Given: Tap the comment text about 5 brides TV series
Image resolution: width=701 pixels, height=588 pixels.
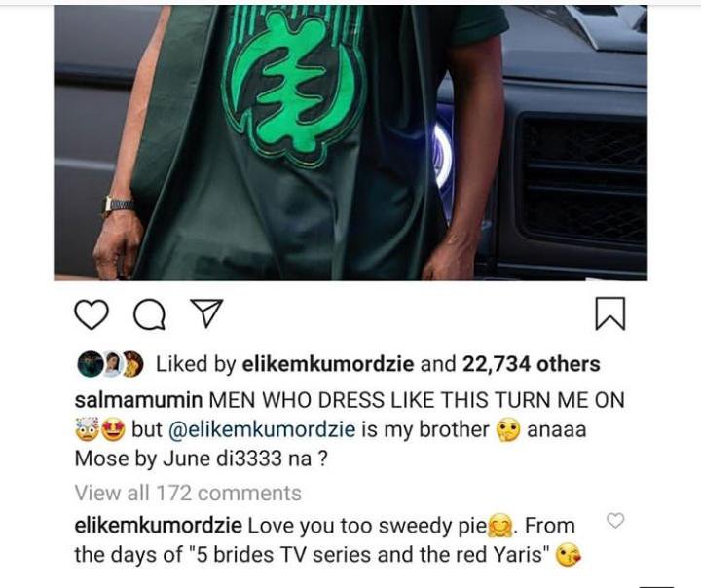Looking at the screenshot, I should pyautogui.click(x=369, y=555).
